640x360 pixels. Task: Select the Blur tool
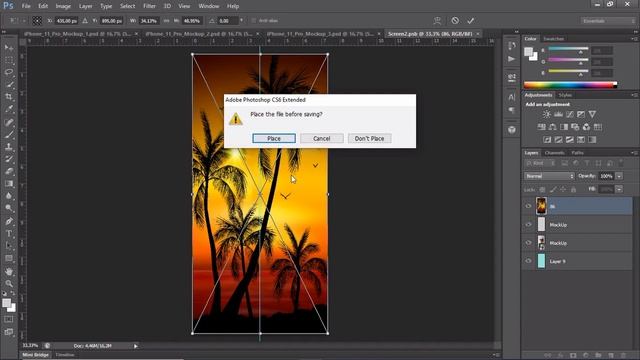click(9, 196)
